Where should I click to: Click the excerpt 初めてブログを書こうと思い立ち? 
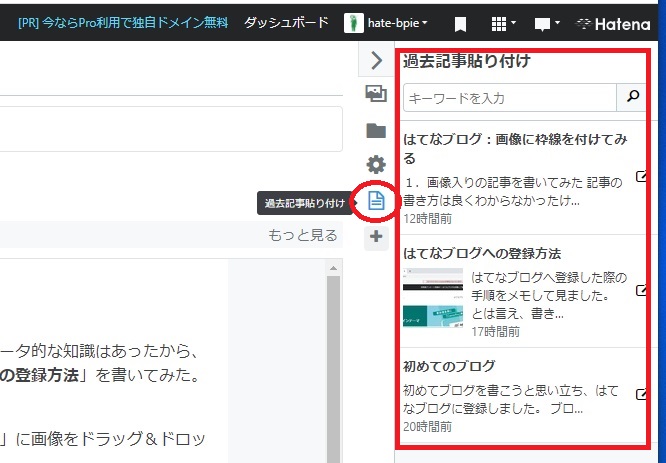click(510, 399)
